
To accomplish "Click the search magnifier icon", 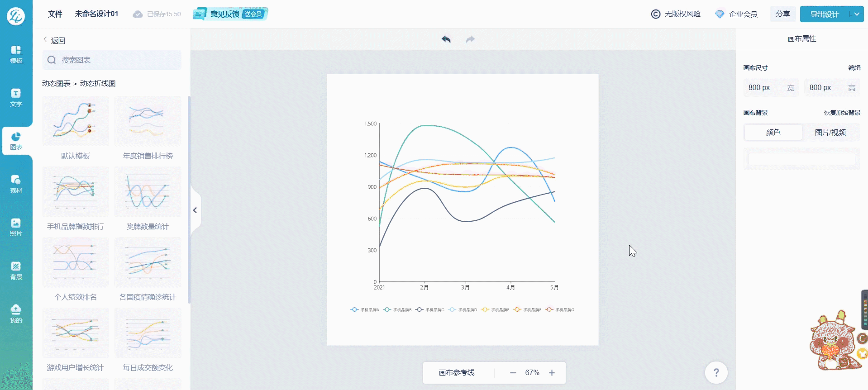I will coord(52,60).
